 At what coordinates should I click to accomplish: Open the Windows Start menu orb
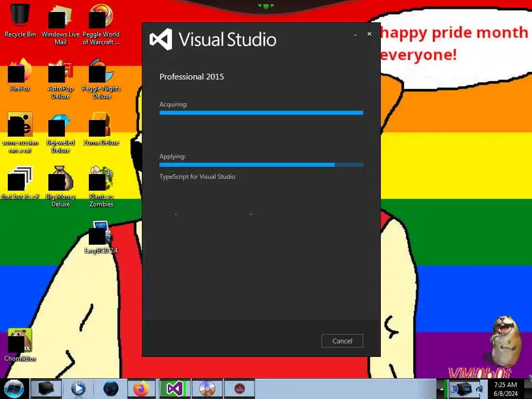pos(14,389)
